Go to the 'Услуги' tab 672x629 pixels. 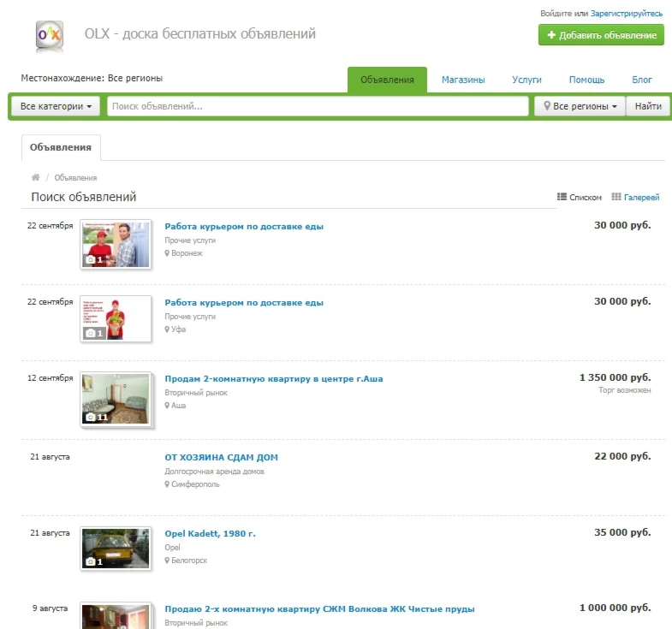coord(526,80)
